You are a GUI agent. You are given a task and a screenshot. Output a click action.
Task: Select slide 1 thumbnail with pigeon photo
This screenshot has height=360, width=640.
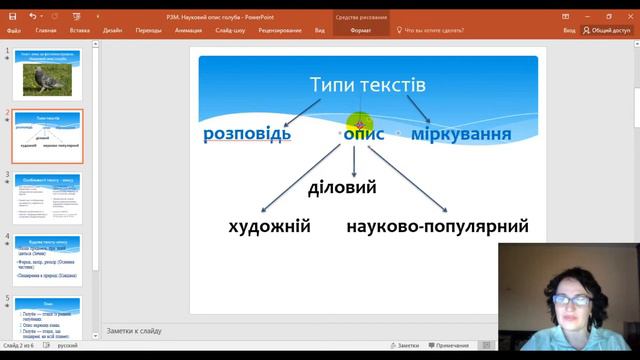point(47,75)
